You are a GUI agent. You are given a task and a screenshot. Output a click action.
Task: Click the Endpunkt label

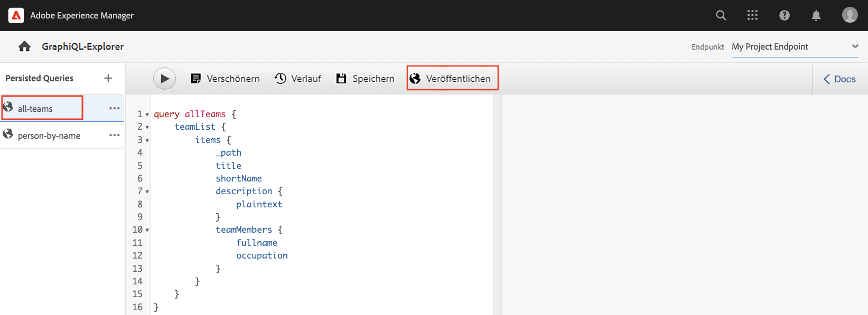tap(707, 47)
